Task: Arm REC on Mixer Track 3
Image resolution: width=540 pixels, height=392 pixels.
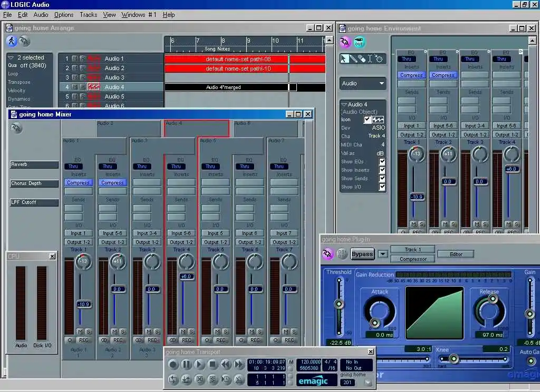Action: pos(152,340)
